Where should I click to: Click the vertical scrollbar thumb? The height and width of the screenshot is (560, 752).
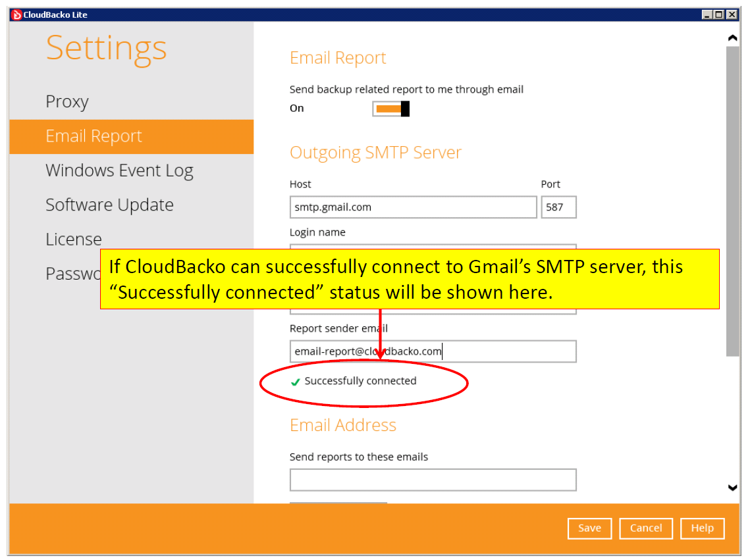click(733, 201)
